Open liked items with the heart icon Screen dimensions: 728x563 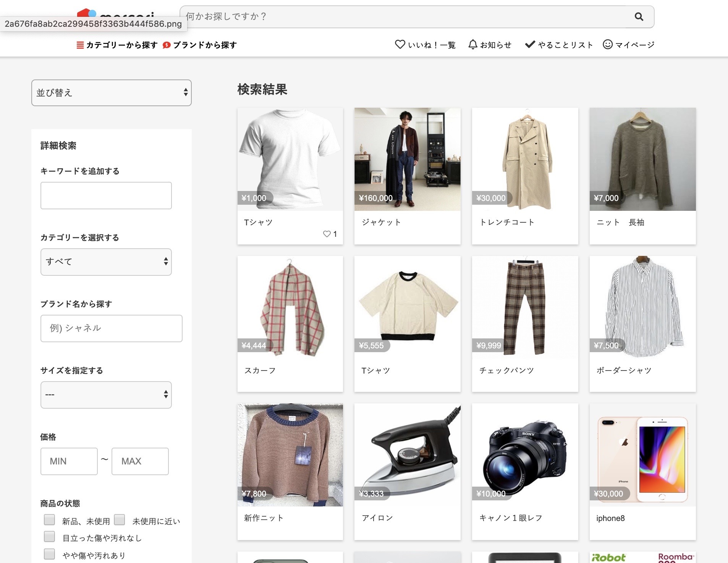point(400,44)
